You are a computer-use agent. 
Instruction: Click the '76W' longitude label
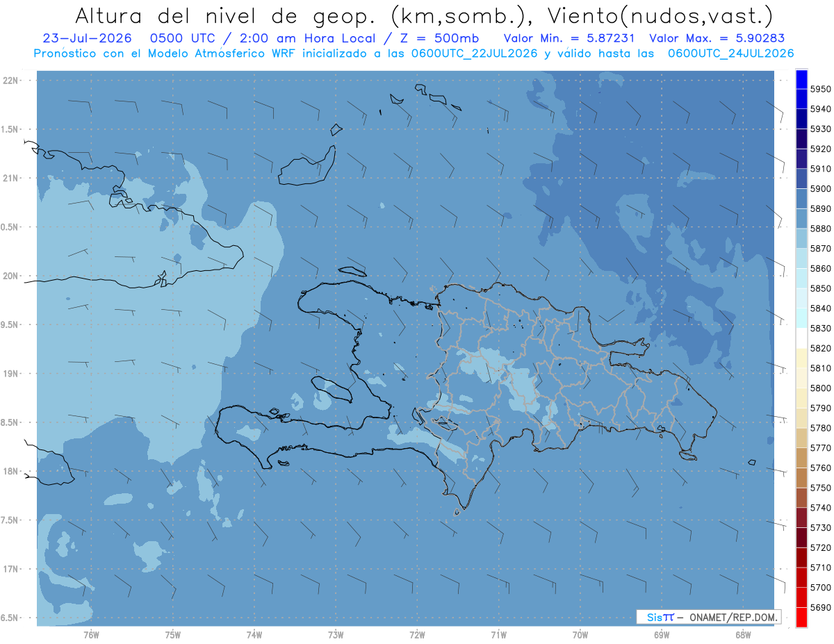point(91,634)
